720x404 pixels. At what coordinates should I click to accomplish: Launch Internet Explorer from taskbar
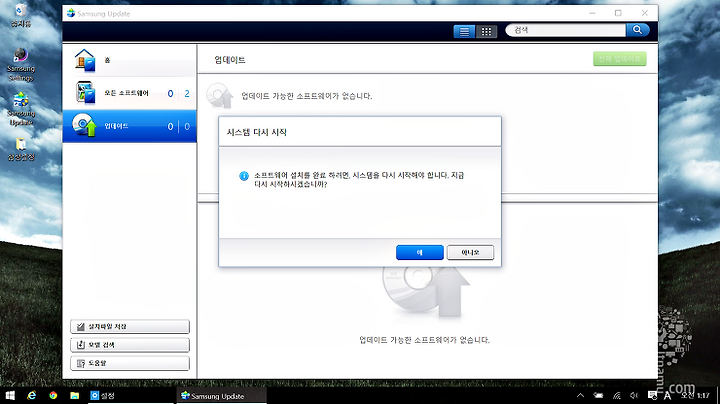click(31, 395)
